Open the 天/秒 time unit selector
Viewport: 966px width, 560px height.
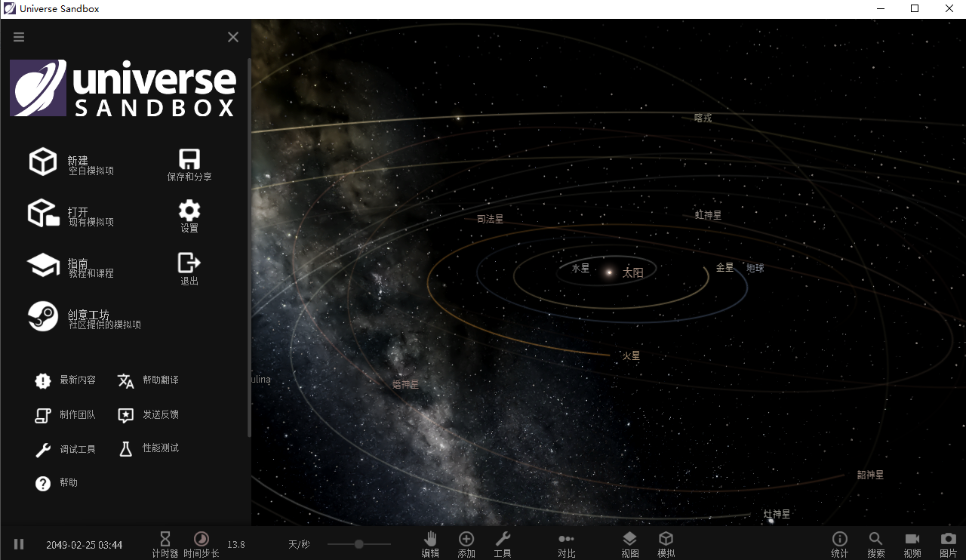[299, 545]
